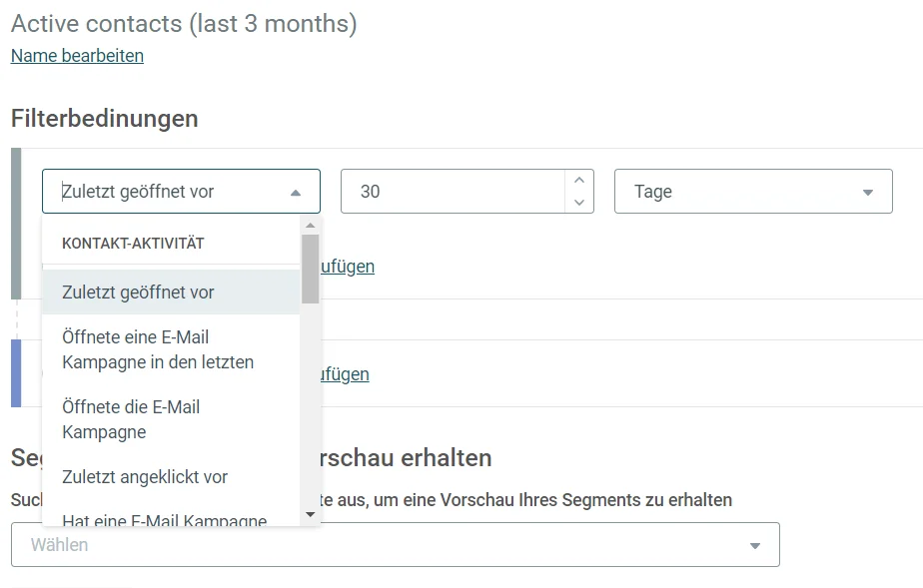This screenshot has height=588, width=923.
Task: Select 'Zuletzt angeklickt vor' option
Action: [171, 477]
